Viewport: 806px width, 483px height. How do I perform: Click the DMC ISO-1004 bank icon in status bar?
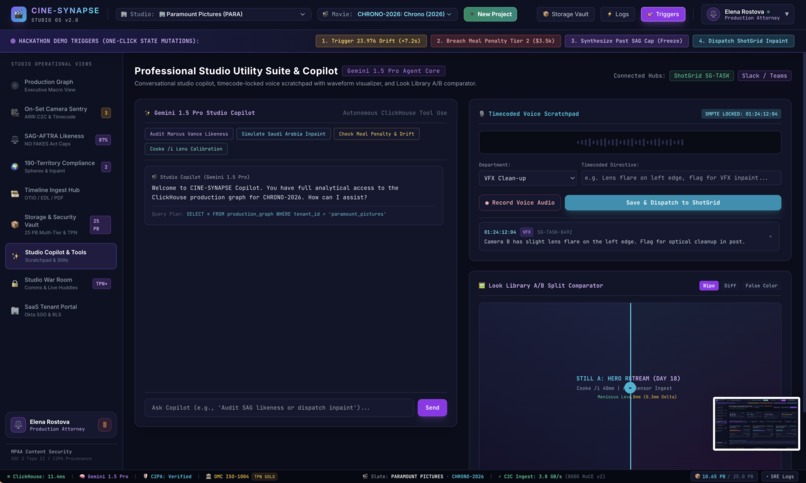point(208,477)
